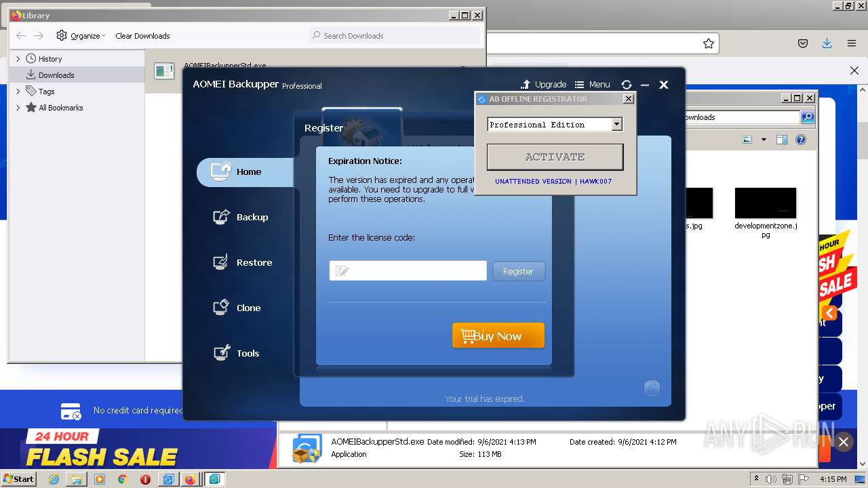
Task: Click the AOMEI Backupper taskbar button
Action: (x=167, y=479)
